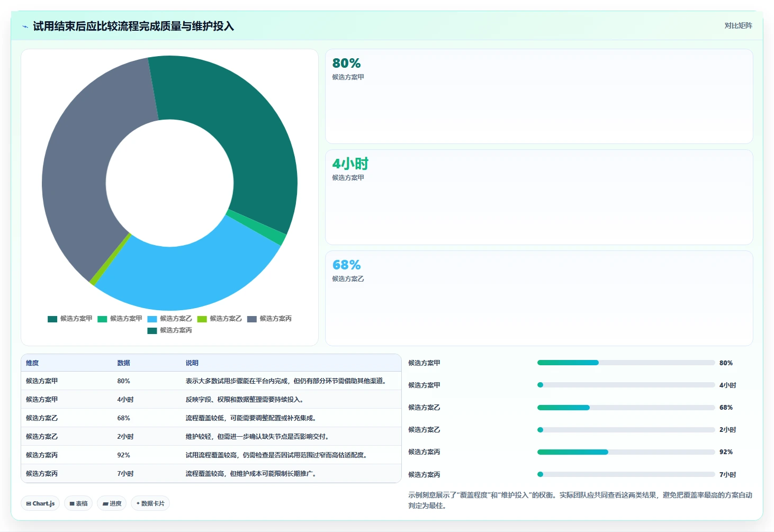Click the 80% cell in the table
The width and height of the screenshot is (774, 532).
pyautogui.click(x=123, y=381)
